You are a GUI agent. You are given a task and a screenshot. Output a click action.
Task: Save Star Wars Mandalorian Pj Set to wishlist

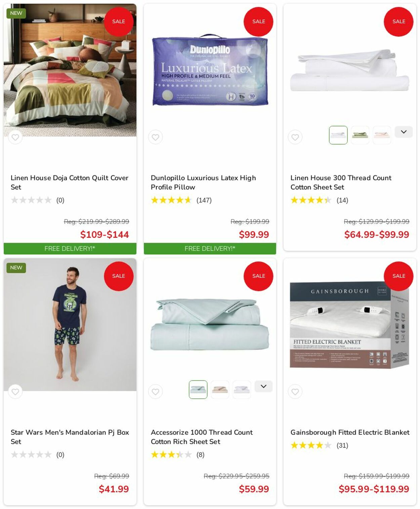pos(15,392)
